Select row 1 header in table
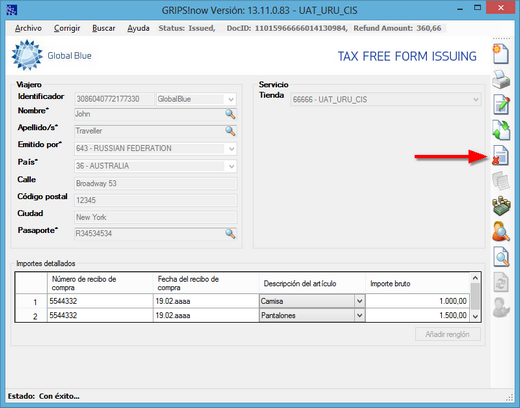The height and width of the screenshot is (408, 520). [31, 302]
